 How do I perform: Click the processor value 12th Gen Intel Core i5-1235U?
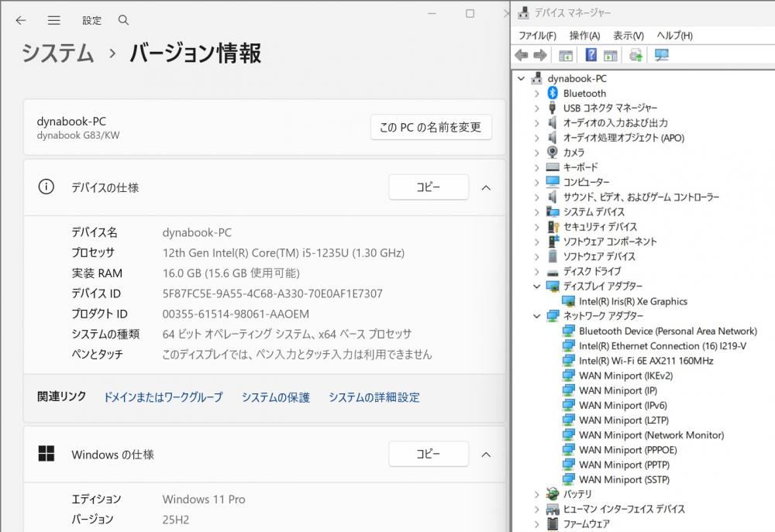[x=283, y=253]
